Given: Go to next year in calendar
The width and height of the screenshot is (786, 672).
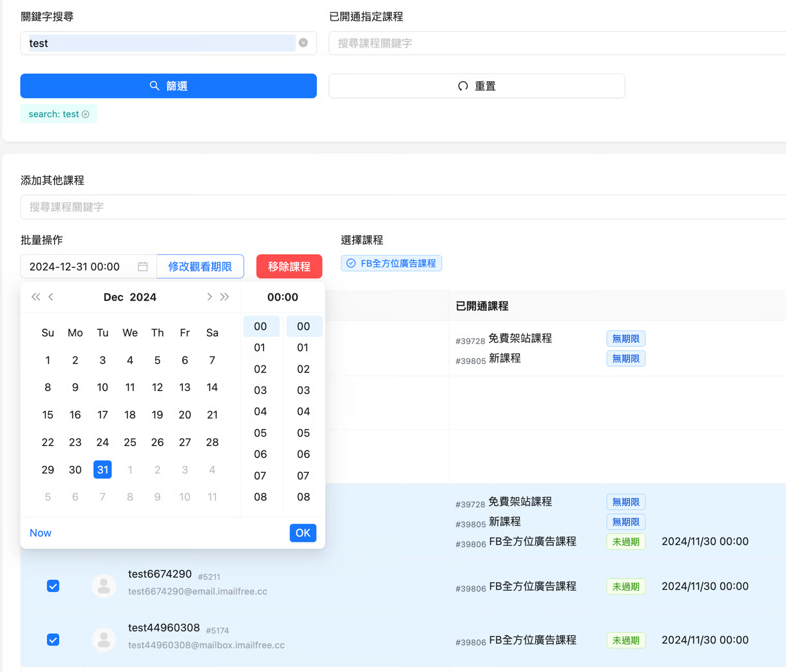Looking at the screenshot, I should tap(224, 297).
